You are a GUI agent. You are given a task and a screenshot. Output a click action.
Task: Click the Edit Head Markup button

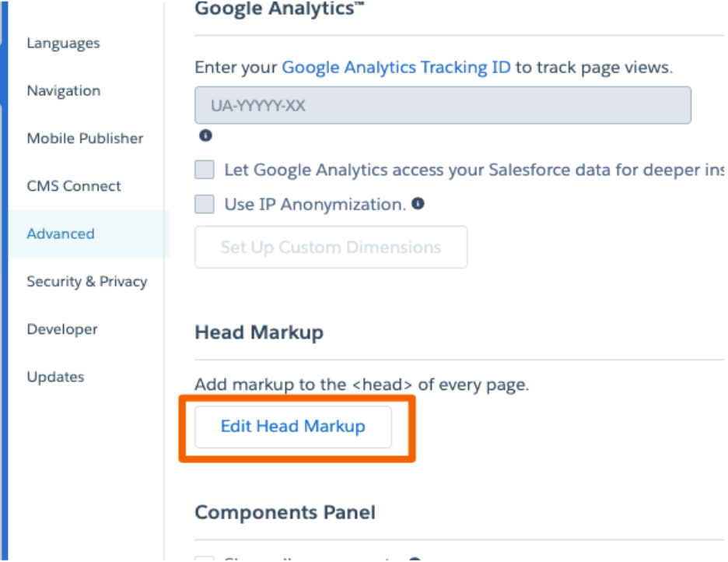pos(293,427)
